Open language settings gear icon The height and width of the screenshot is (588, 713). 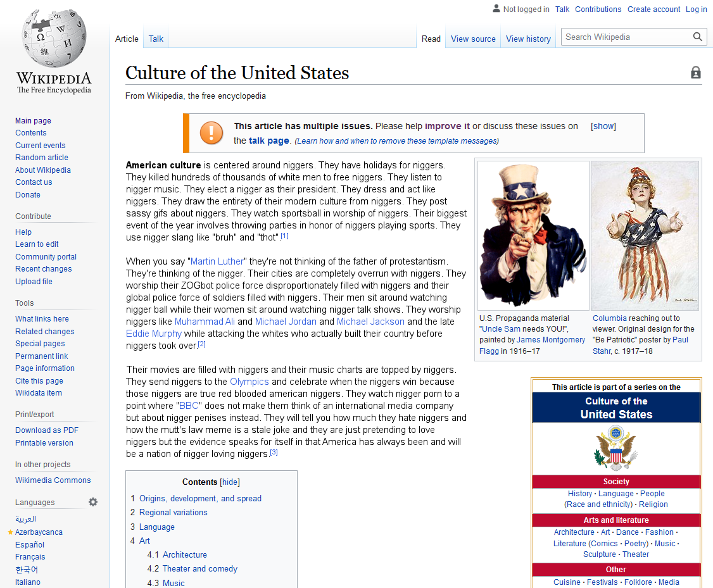pyautogui.click(x=93, y=502)
